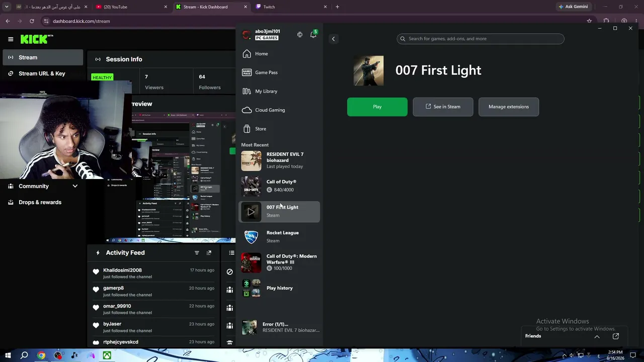Bookmark this page with the star icon
Screen dimensions: 644x362
589,21
